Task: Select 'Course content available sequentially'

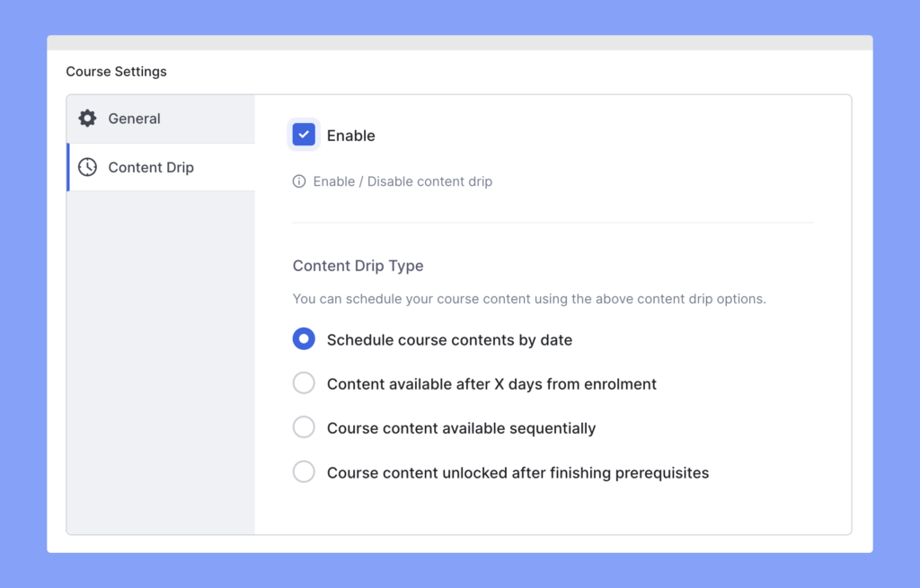Action: 444,427
